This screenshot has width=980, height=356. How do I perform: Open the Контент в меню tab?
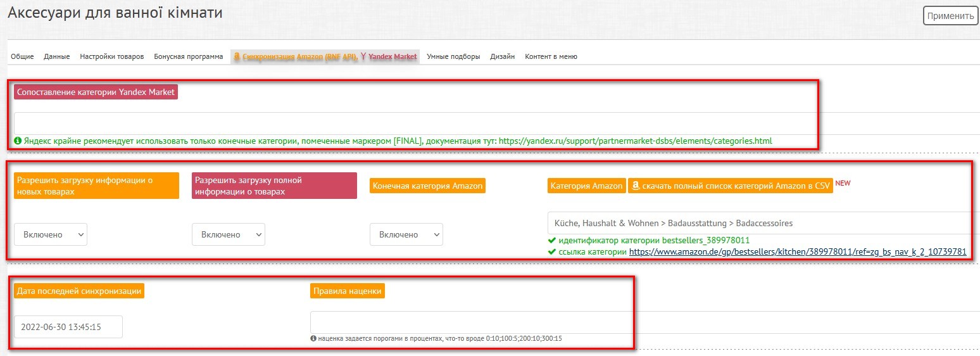(x=551, y=56)
